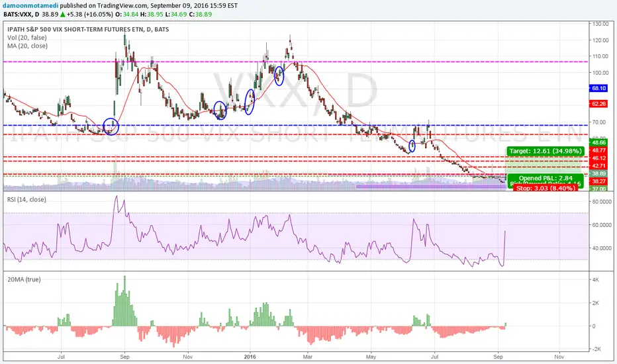
Task: Click the red 48.77 price label
Action: click(x=598, y=150)
